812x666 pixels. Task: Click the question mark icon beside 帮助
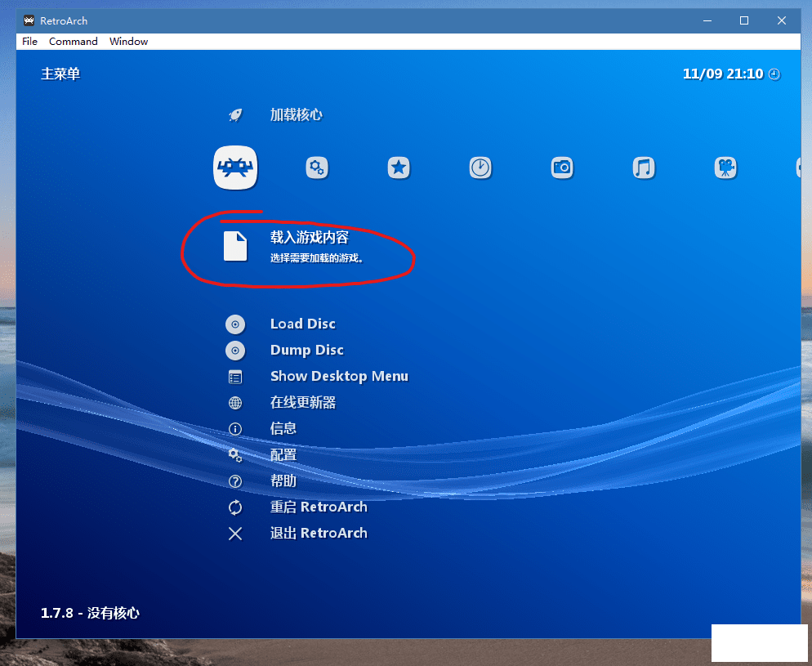[x=235, y=481]
